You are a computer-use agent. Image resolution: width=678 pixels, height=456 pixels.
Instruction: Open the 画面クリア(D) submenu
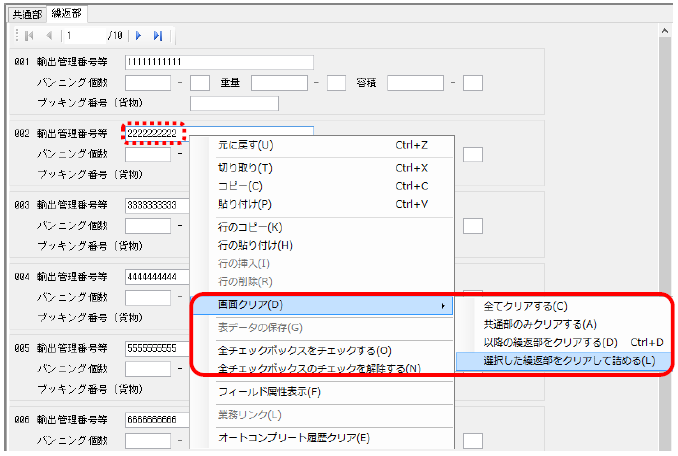pyautogui.click(x=322, y=305)
